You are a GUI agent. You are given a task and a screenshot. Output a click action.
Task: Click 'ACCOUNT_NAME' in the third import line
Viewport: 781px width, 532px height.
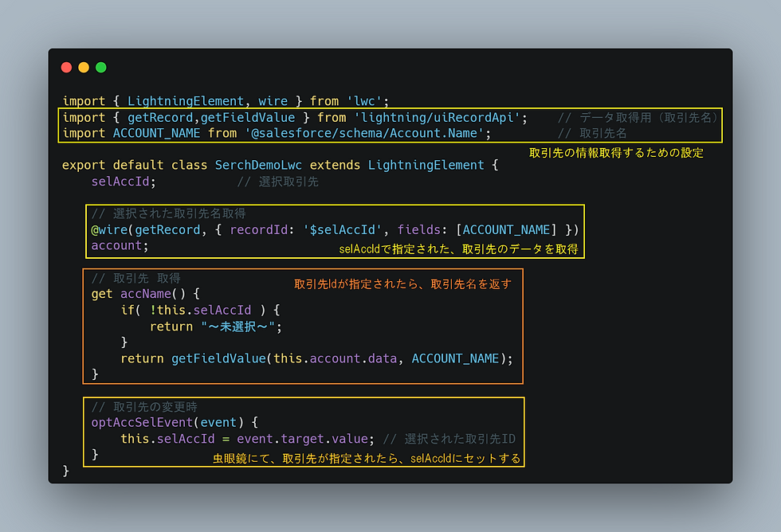point(156,133)
